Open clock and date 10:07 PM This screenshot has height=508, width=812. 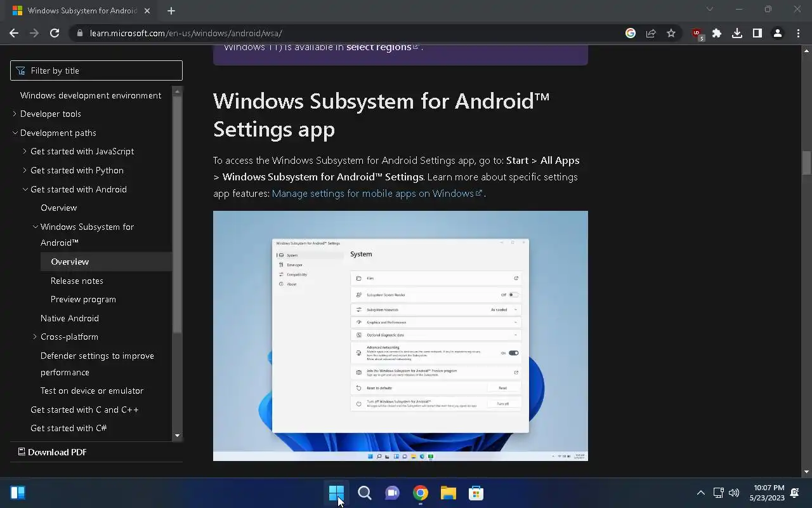766,493
